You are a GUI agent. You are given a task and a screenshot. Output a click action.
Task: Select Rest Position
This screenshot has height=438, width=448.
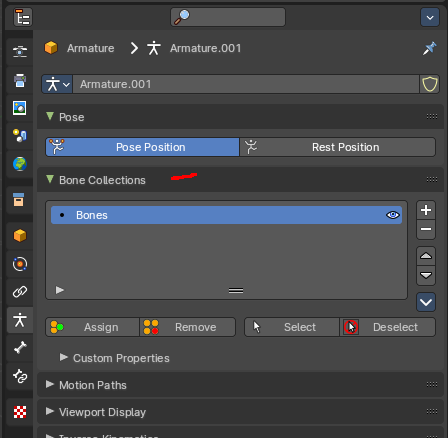(337, 147)
